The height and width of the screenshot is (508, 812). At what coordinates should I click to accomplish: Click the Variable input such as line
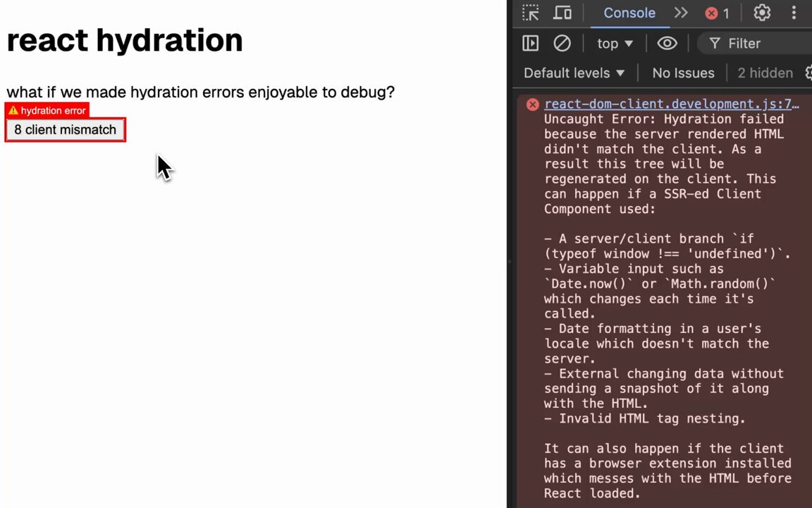[x=660, y=291]
